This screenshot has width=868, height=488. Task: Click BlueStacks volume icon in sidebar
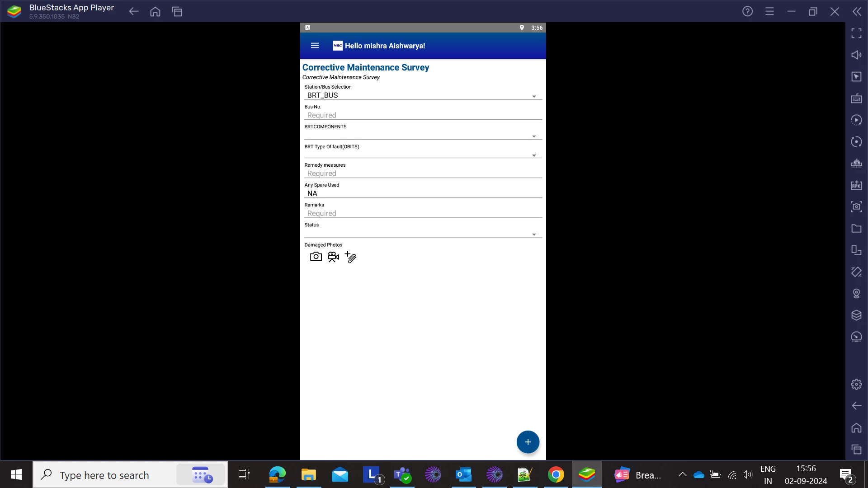click(856, 55)
